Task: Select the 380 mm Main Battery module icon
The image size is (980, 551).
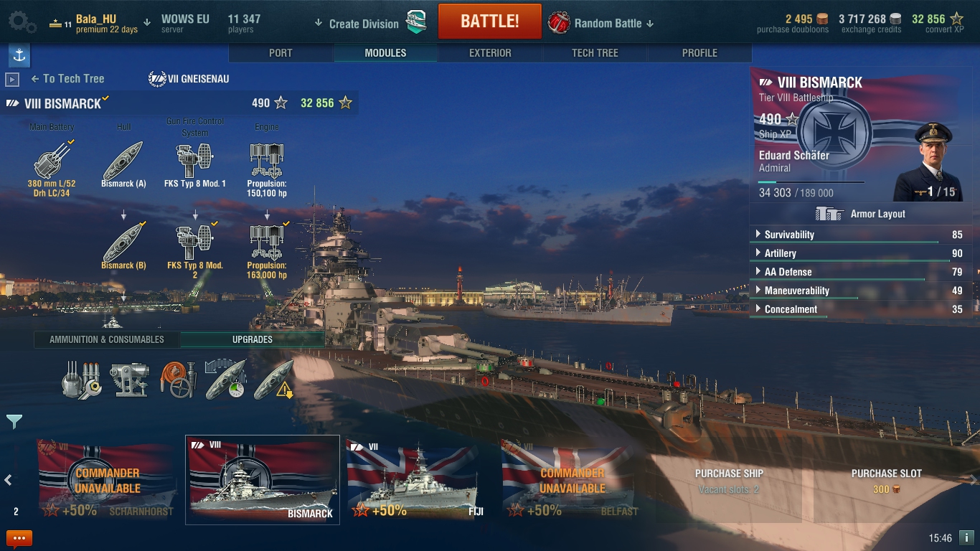Action: [52, 158]
